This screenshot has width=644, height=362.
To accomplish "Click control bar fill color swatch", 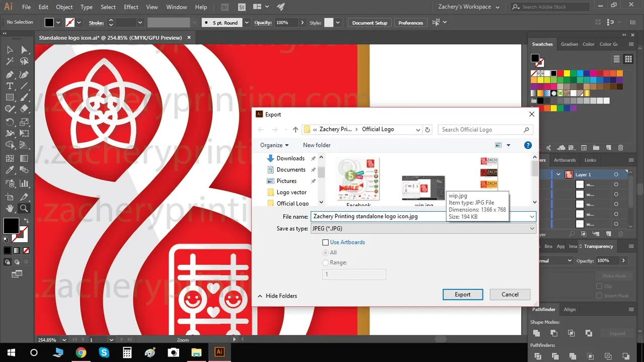I will (x=49, y=23).
